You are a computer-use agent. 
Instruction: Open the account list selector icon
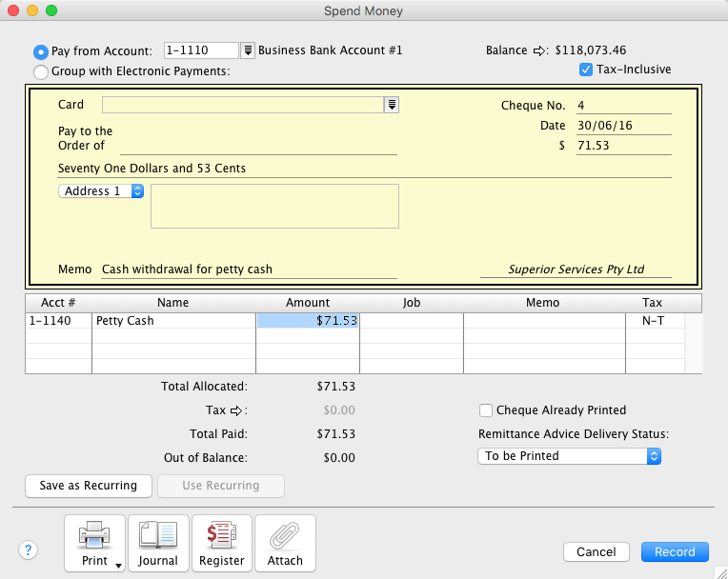point(248,50)
